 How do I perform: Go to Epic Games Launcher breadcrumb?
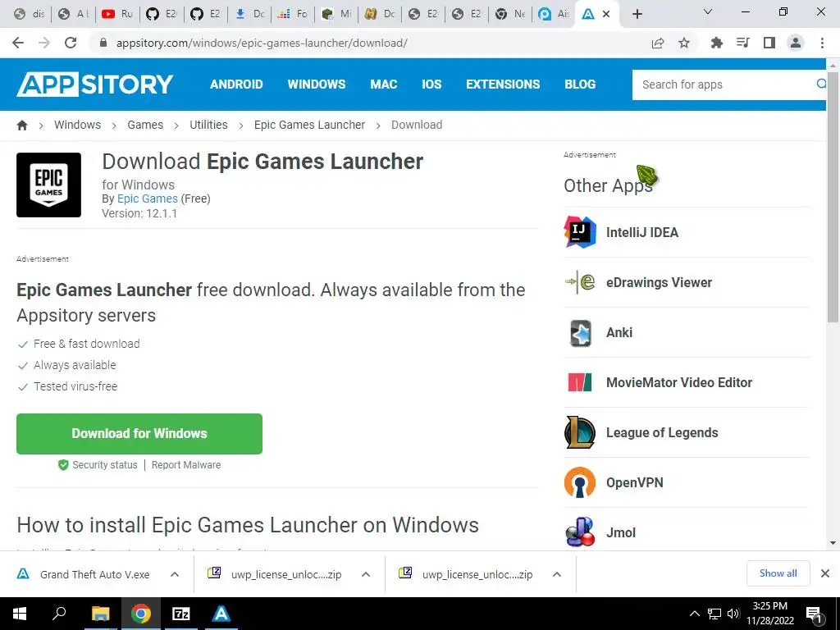click(x=309, y=125)
